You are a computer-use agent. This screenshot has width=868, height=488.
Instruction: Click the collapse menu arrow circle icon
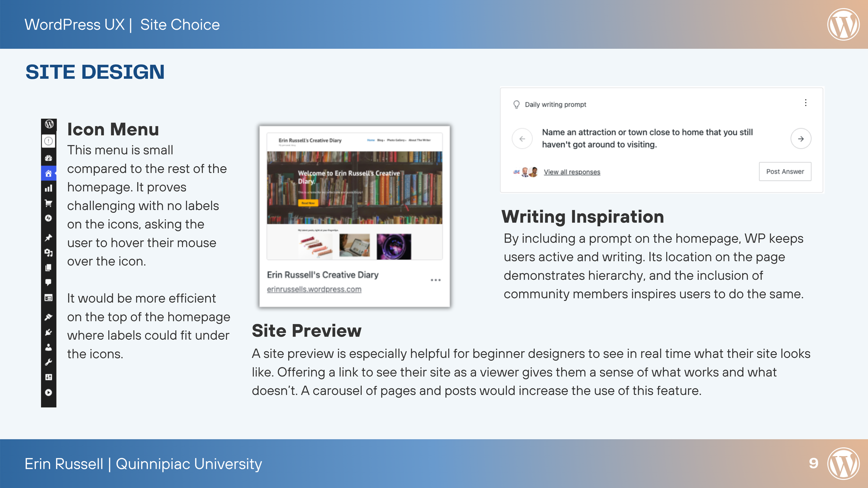coord(49,393)
